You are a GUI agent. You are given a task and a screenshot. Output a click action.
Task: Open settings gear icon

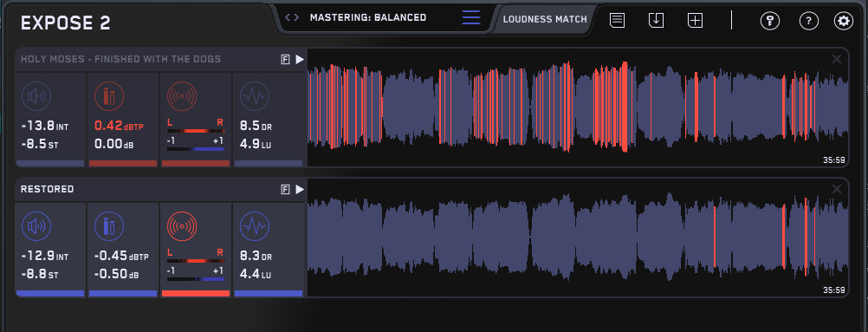(844, 21)
